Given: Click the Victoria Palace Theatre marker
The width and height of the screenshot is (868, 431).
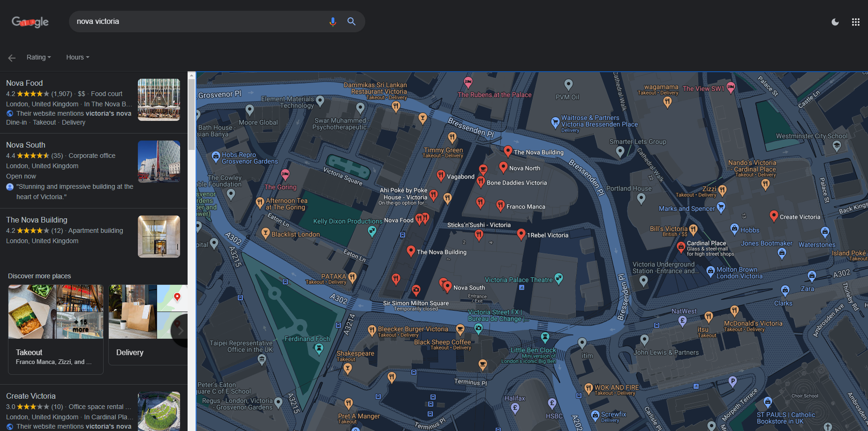Looking at the screenshot, I should pyautogui.click(x=559, y=278).
